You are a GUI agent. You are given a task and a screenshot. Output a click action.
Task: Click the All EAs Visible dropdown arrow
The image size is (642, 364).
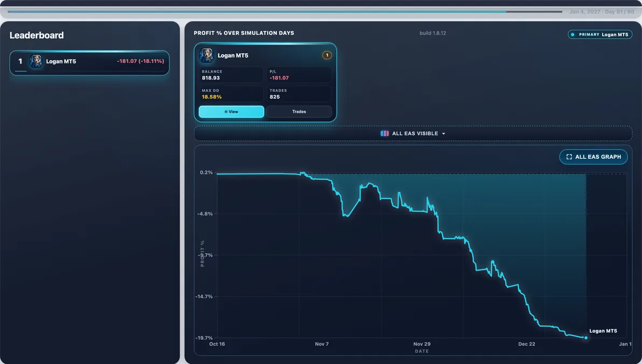pyautogui.click(x=443, y=134)
